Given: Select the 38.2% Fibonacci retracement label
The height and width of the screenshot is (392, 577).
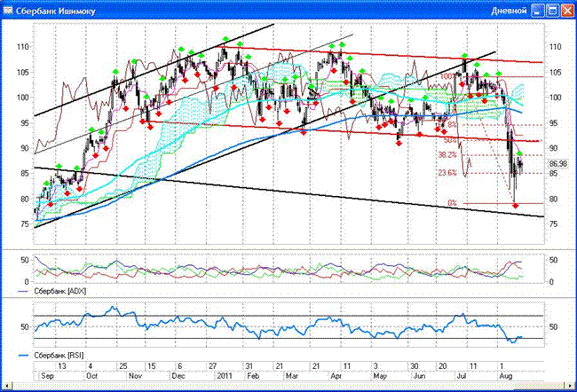Looking at the screenshot, I should click(448, 154).
